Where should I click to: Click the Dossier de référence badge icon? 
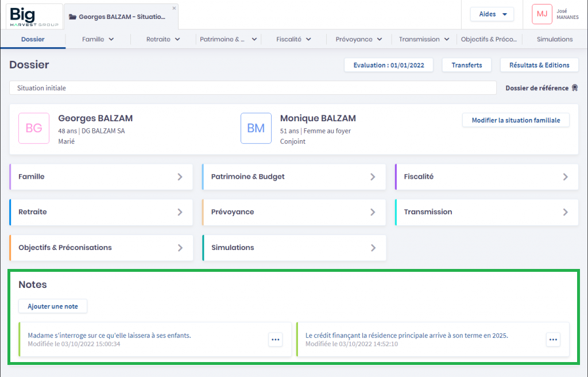pyautogui.click(x=574, y=88)
